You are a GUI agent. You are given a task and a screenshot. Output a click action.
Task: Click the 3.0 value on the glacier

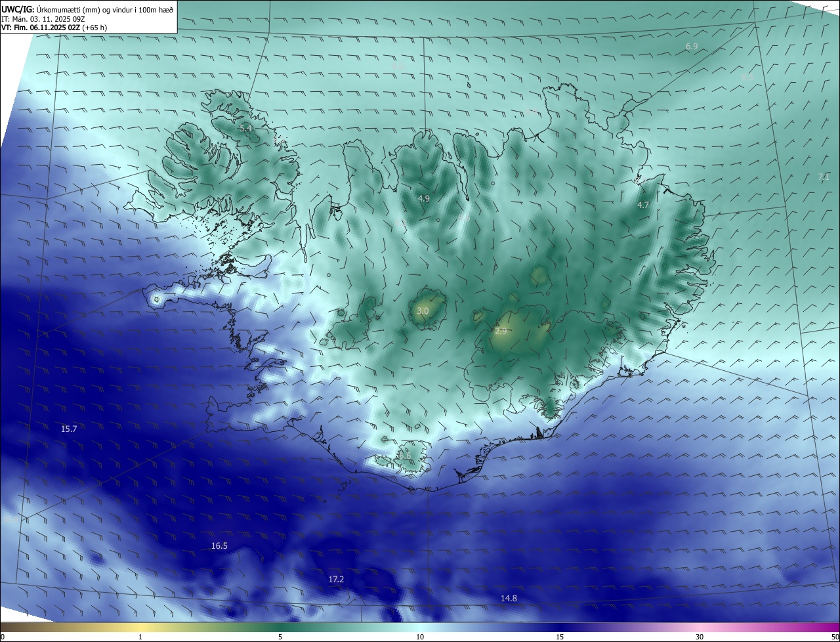423,310
